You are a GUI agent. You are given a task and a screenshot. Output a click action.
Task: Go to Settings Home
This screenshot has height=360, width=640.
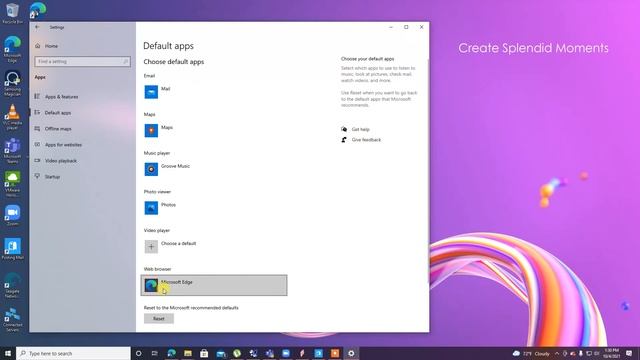pos(51,46)
